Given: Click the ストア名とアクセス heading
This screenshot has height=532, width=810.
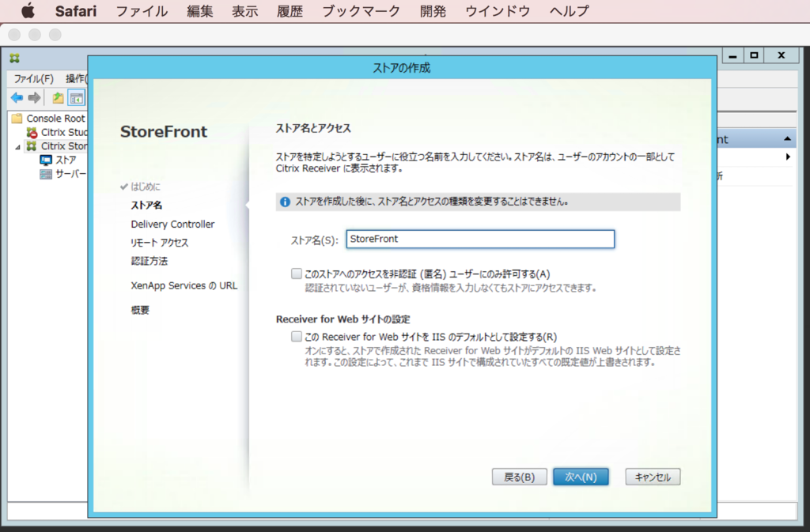Looking at the screenshot, I should (x=313, y=129).
